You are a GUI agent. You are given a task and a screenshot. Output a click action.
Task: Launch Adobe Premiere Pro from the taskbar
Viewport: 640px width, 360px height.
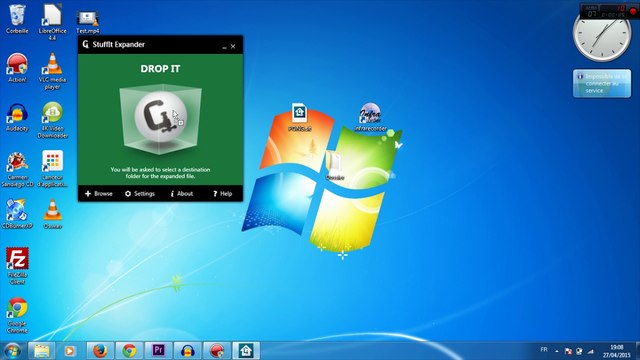tap(158, 351)
